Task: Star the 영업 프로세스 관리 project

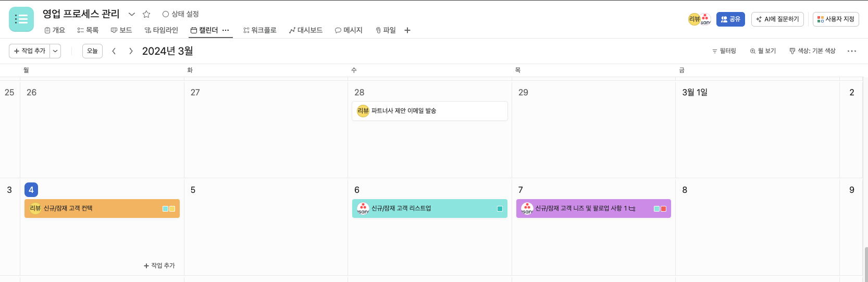Action: tap(146, 14)
